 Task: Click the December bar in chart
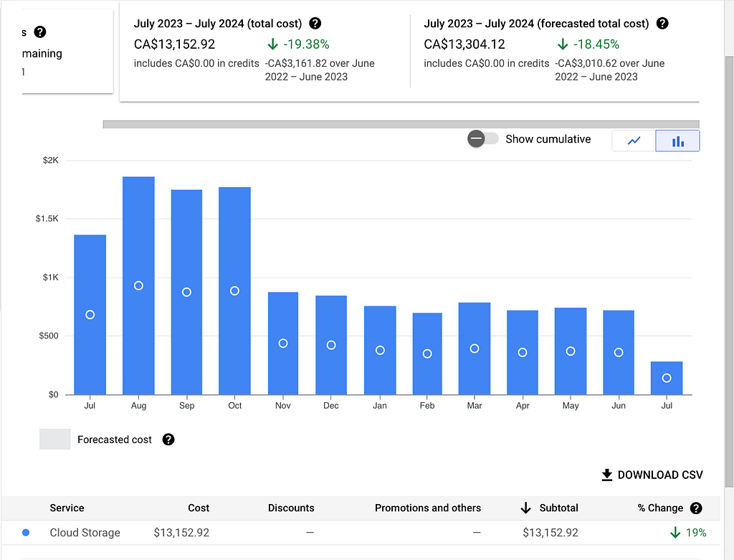pyautogui.click(x=331, y=345)
